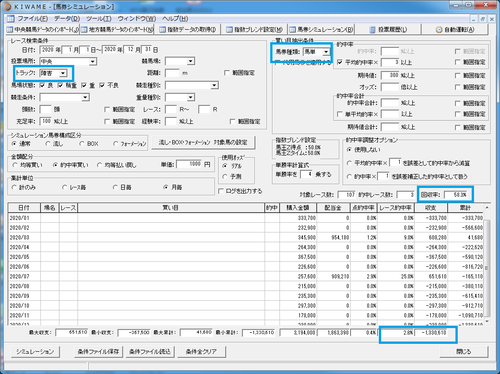The width and height of the screenshot is (500, 374).
Task: Expand the 投票場所 combo box
Action: click(x=93, y=62)
